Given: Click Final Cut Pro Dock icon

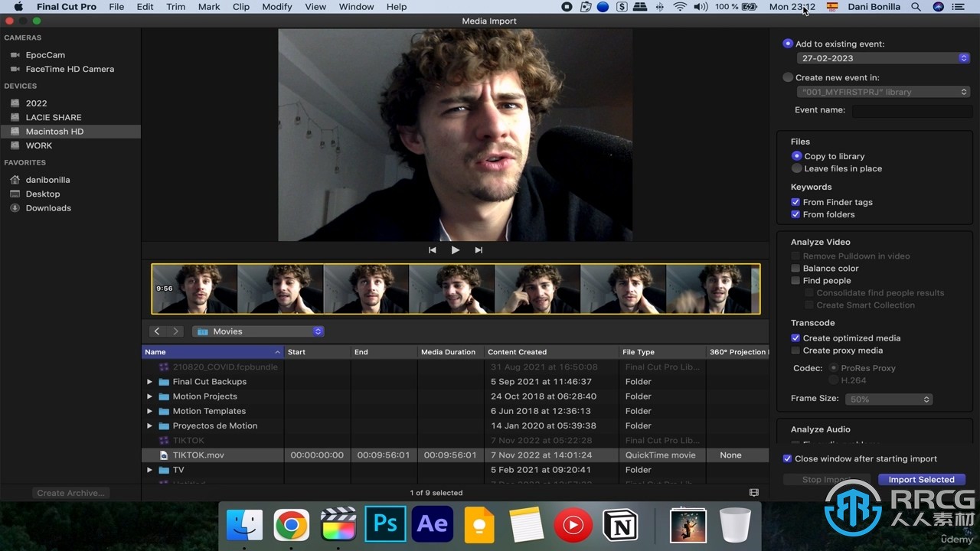Looking at the screenshot, I should pyautogui.click(x=338, y=525).
